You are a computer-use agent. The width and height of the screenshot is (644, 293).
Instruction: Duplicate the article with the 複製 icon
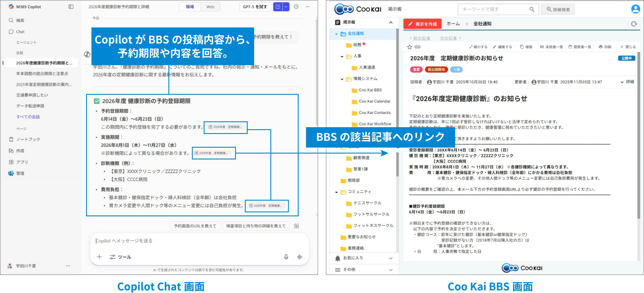[x=526, y=47]
